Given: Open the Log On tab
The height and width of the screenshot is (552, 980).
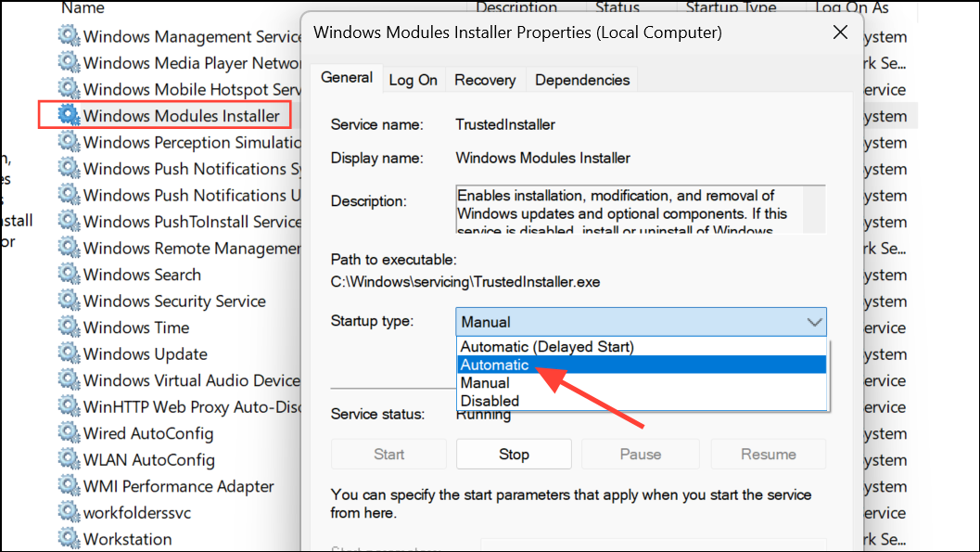Looking at the screenshot, I should point(414,80).
